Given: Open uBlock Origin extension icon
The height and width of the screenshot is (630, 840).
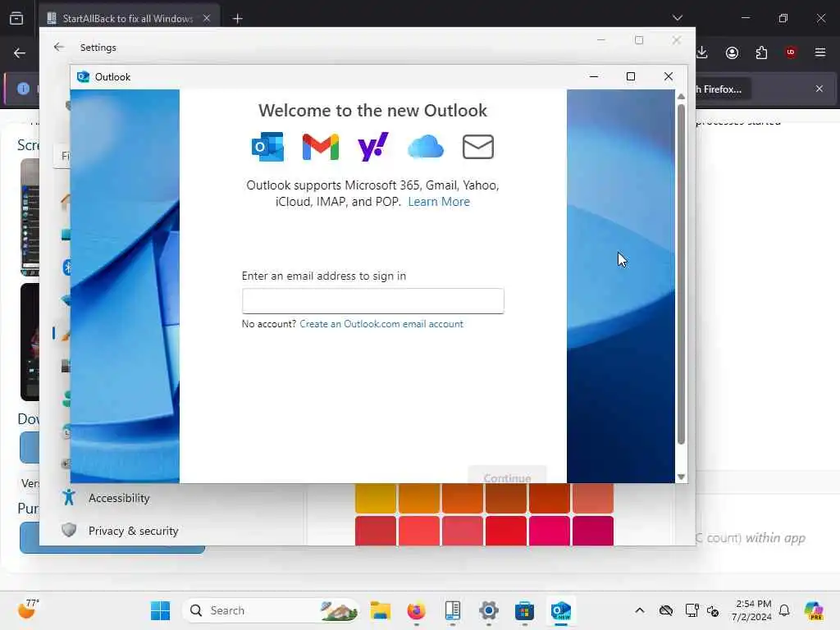Looking at the screenshot, I should [x=791, y=52].
